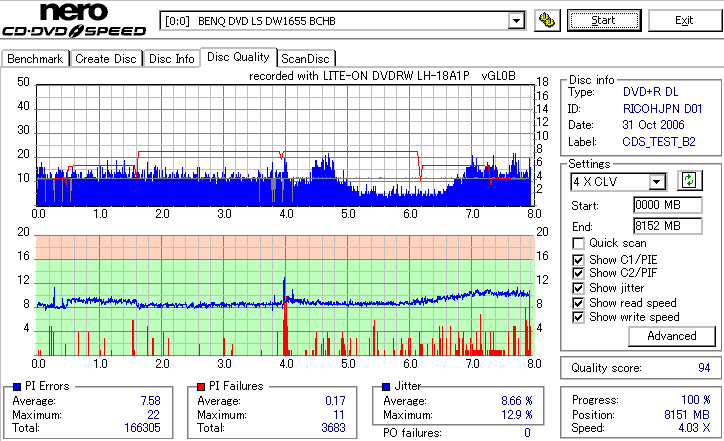The height and width of the screenshot is (441, 724).
Task: Click the Start button
Action: [604, 20]
